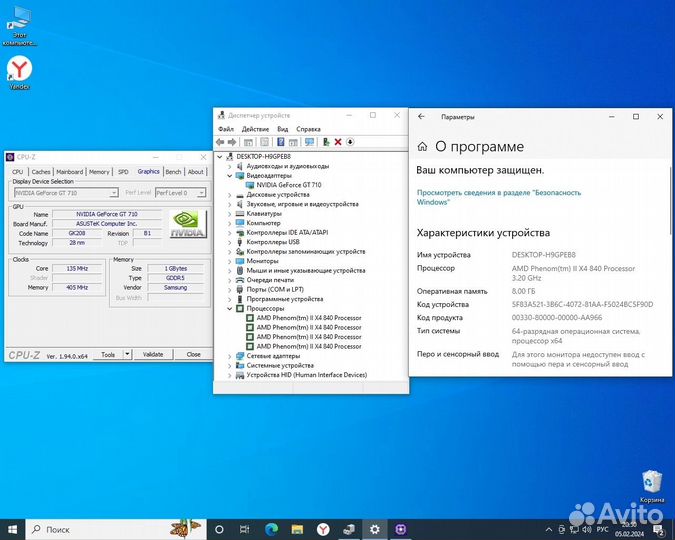This screenshot has height=540, width=675.
Task: Open File Explorer from taskbar
Action: (297, 529)
